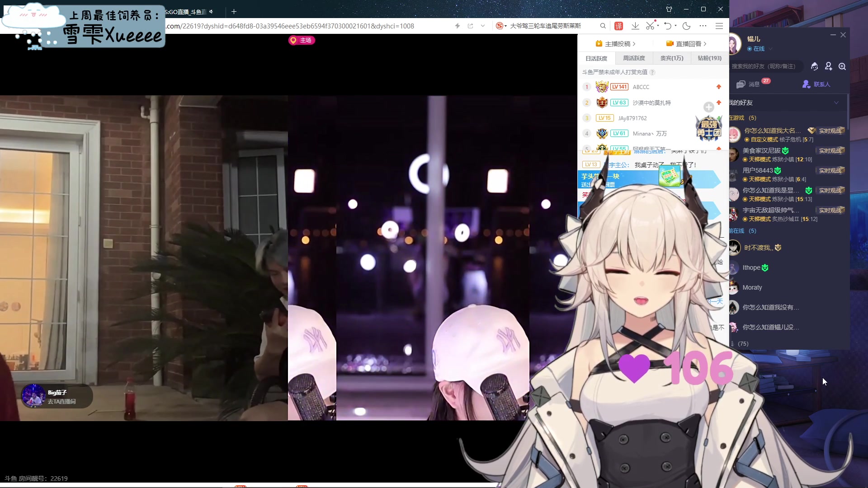This screenshot has height=488, width=868.
Task: Open a new browser tab with plus button
Action: (x=234, y=11)
